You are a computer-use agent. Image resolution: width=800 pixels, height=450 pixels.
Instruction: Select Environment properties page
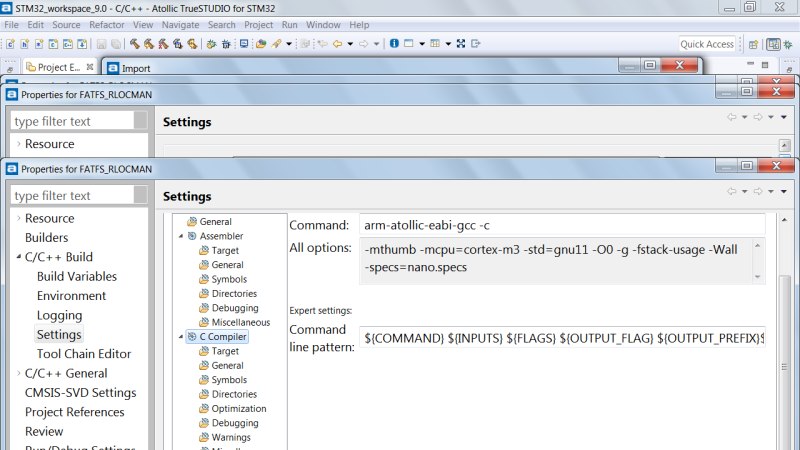click(71, 295)
